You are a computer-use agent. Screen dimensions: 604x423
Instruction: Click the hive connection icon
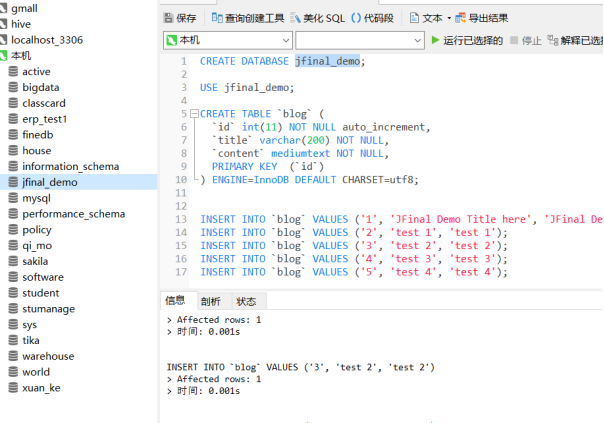[x=3, y=24]
